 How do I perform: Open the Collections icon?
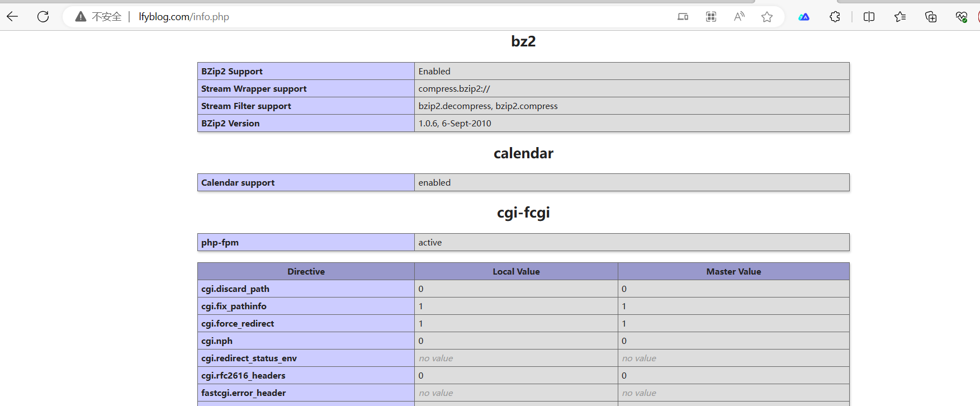(x=931, y=17)
